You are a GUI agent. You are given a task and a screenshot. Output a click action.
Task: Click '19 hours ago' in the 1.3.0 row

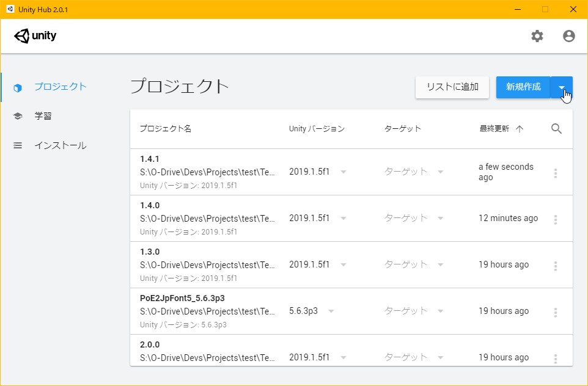click(x=504, y=264)
